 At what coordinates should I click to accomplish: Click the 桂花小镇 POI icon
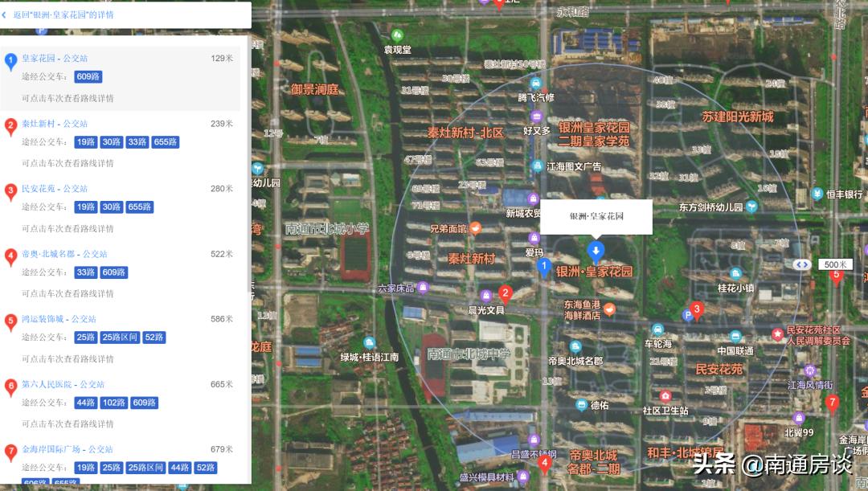[x=735, y=273]
